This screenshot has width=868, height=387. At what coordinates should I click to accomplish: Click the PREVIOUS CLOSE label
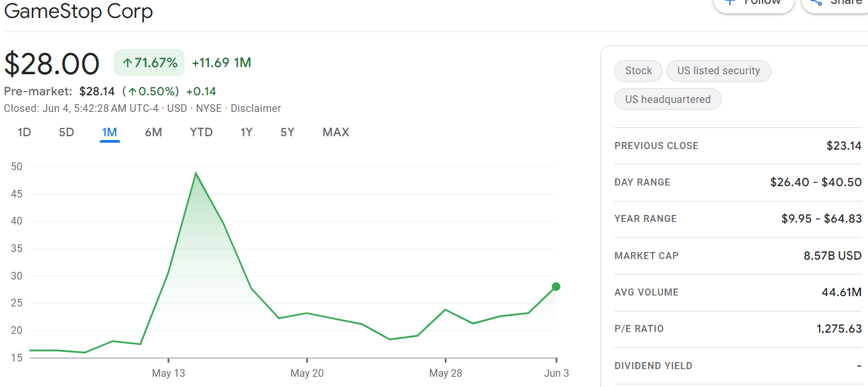[656, 146]
